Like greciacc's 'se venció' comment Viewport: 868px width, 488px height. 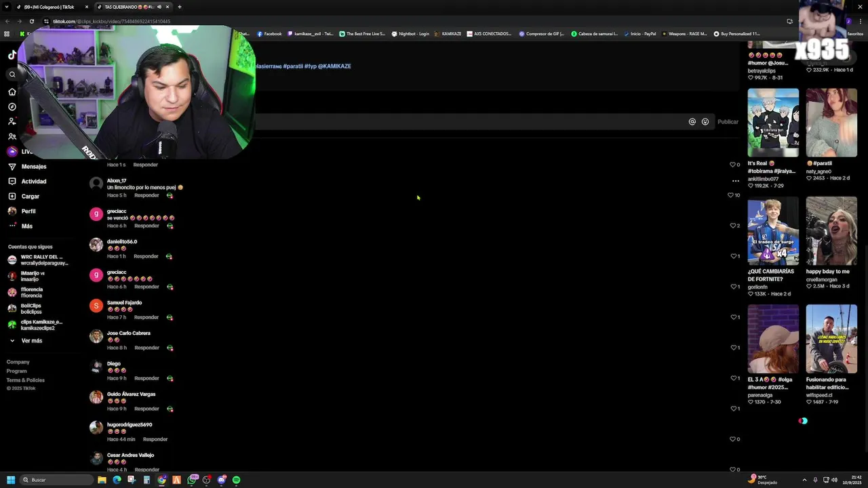[732, 226]
